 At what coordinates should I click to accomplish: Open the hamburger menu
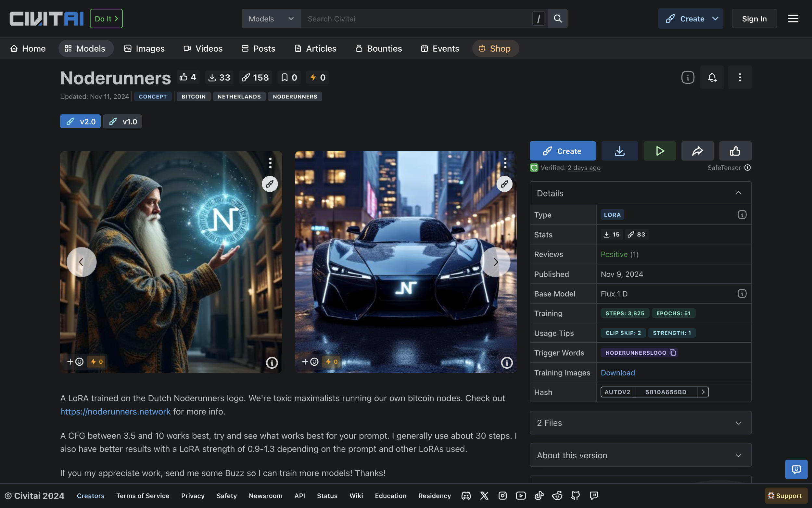(793, 19)
